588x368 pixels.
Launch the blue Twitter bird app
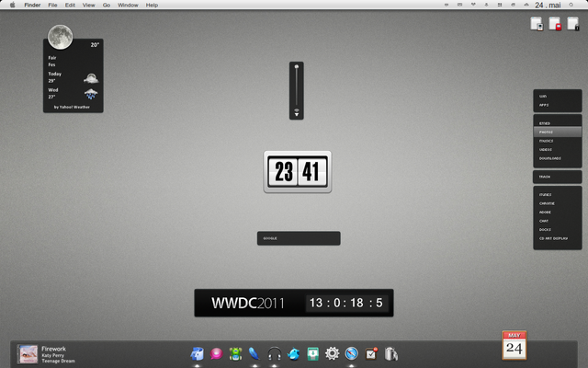294,353
